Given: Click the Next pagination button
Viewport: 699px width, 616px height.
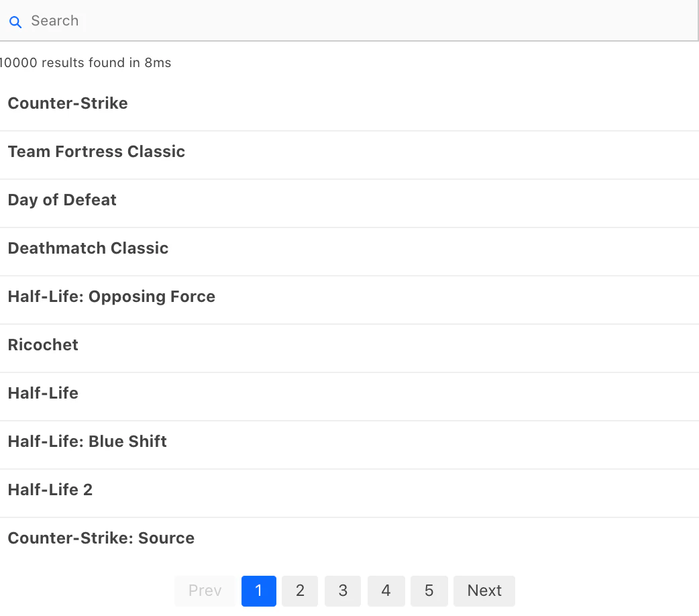Looking at the screenshot, I should point(484,591).
